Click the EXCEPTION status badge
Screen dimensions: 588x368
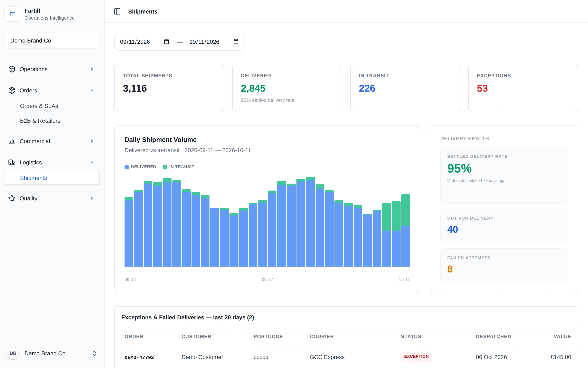tap(416, 357)
